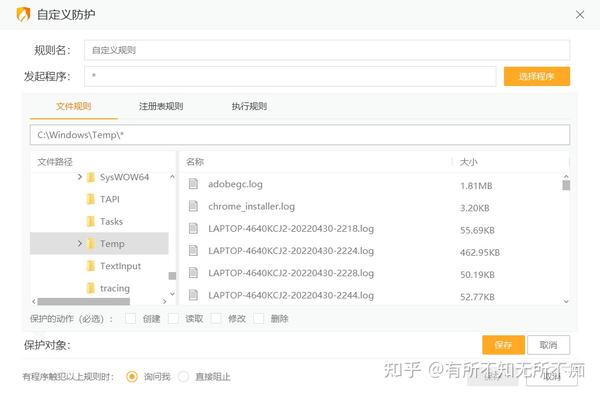Click file icon for the 2228.log entry
Image resolution: width=600 pixels, height=395 pixels.
coord(194,273)
